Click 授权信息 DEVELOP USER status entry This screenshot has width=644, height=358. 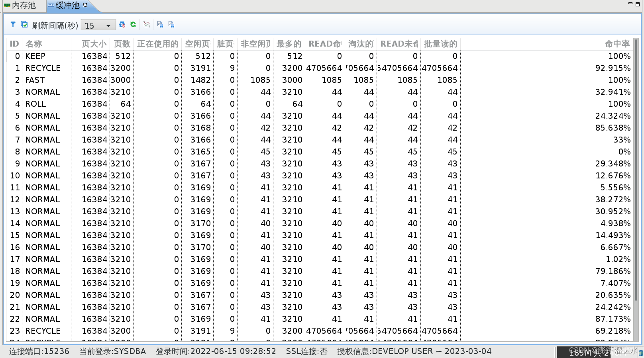tap(414, 351)
